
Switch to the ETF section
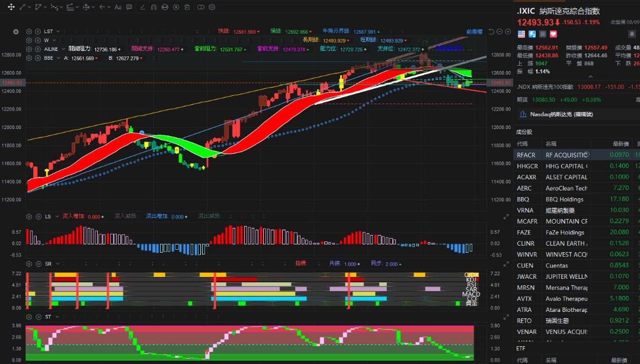tap(520, 349)
